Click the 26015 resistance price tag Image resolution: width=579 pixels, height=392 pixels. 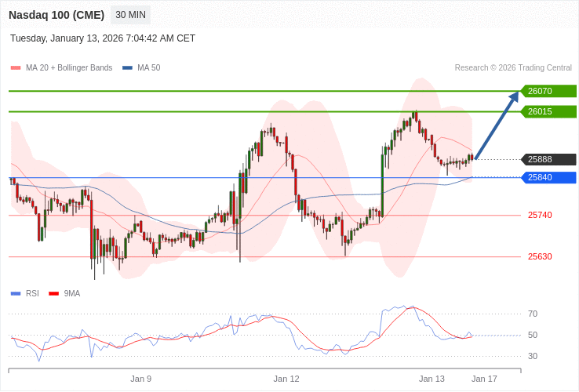[x=548, y=111]
